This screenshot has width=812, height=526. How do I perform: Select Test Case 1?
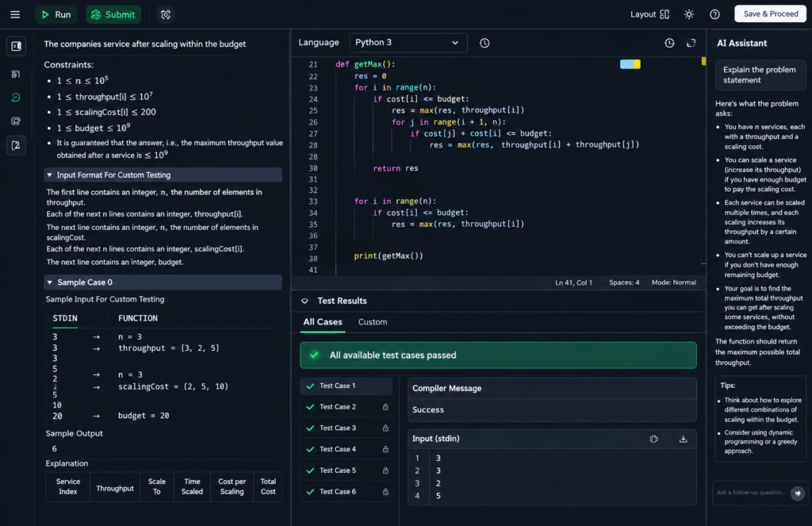(x=346, y=386)
